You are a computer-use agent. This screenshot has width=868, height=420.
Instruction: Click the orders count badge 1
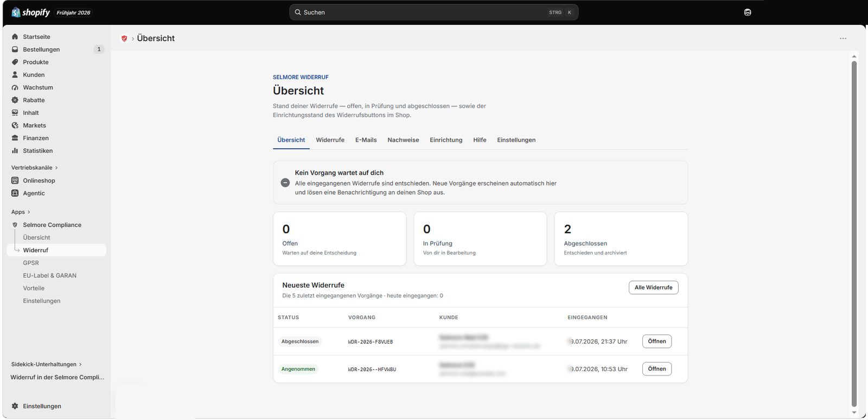click(x=99, y=49)
